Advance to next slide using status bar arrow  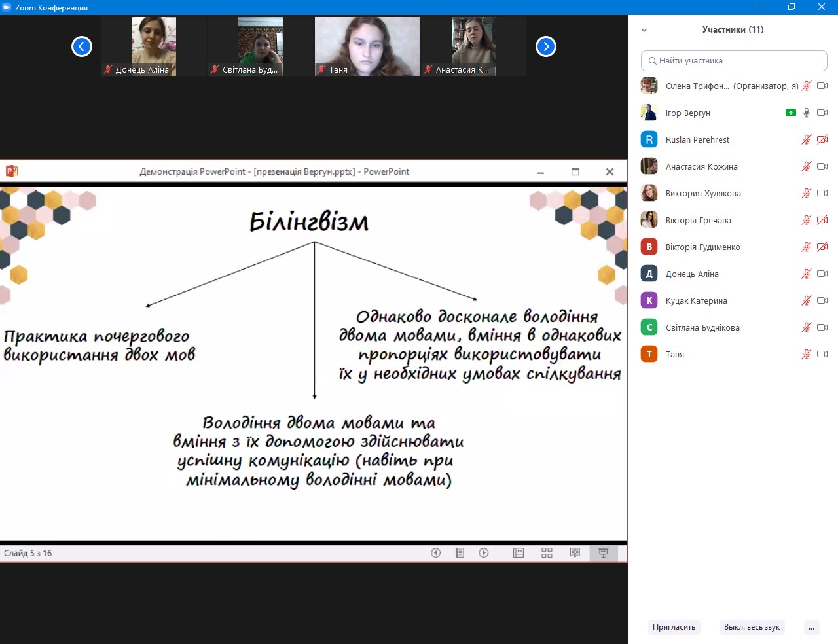coord(484,553)
